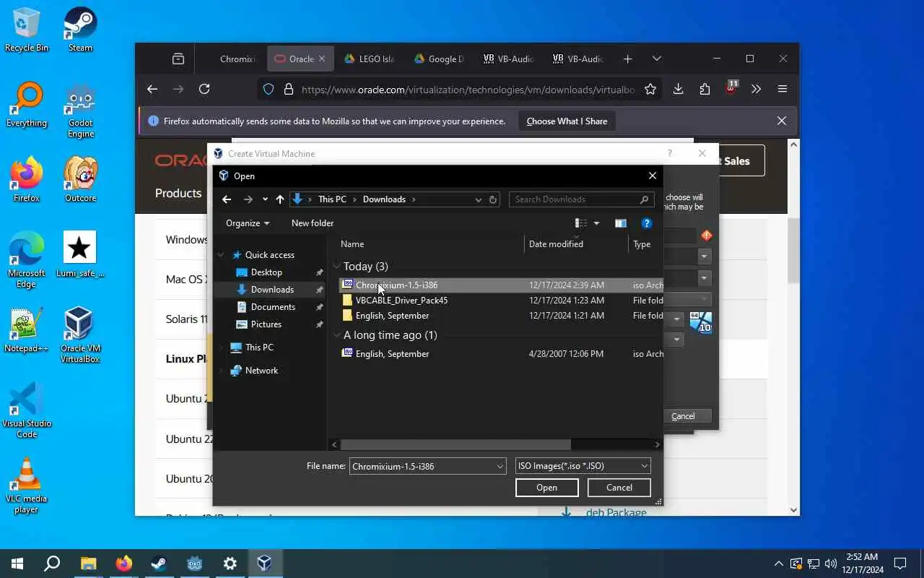The height and width of the screenshot is (578, 924).
Task: Open the Firefox hamburger application menu
Action: coord(783,89)
